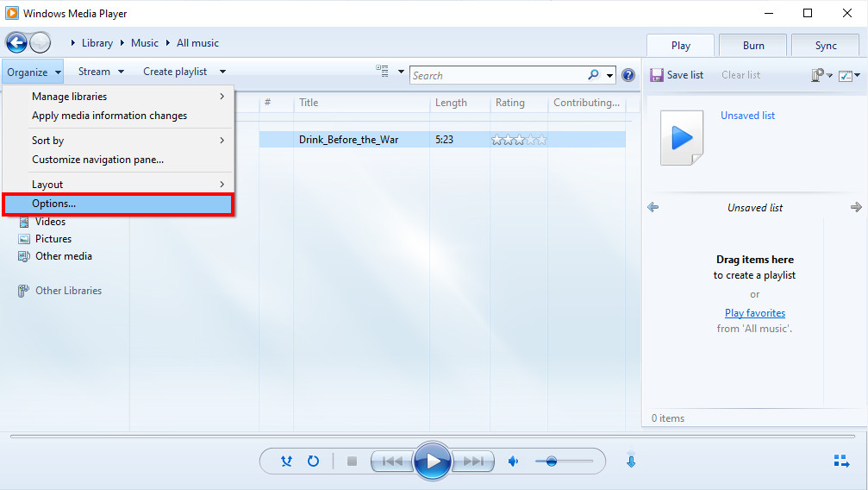
Task: Click the Unsaved list link
Action: click(747, 116)
